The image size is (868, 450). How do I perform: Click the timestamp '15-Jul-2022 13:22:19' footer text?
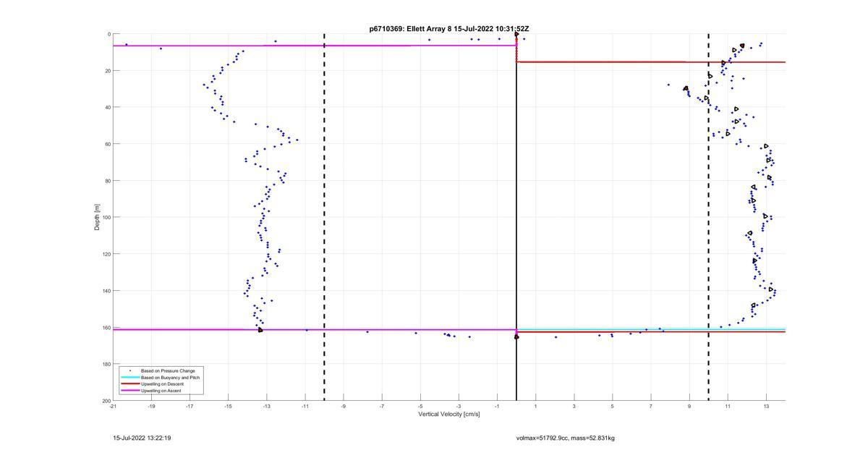142,438
